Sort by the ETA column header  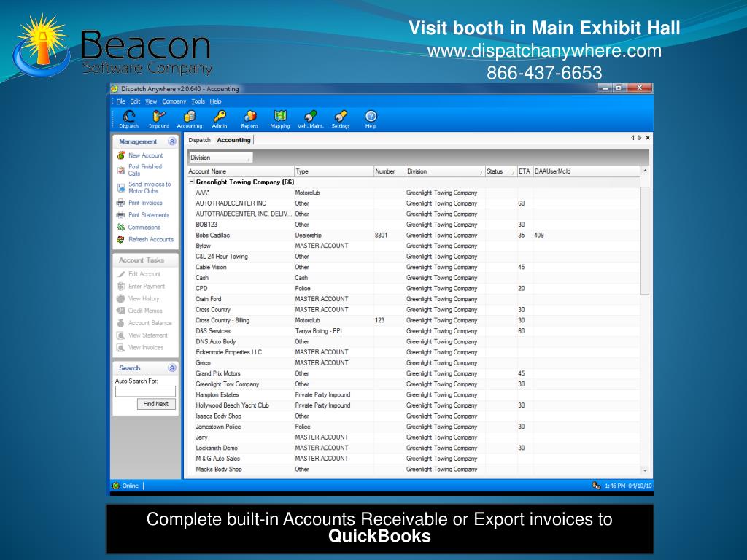[525, 171]
